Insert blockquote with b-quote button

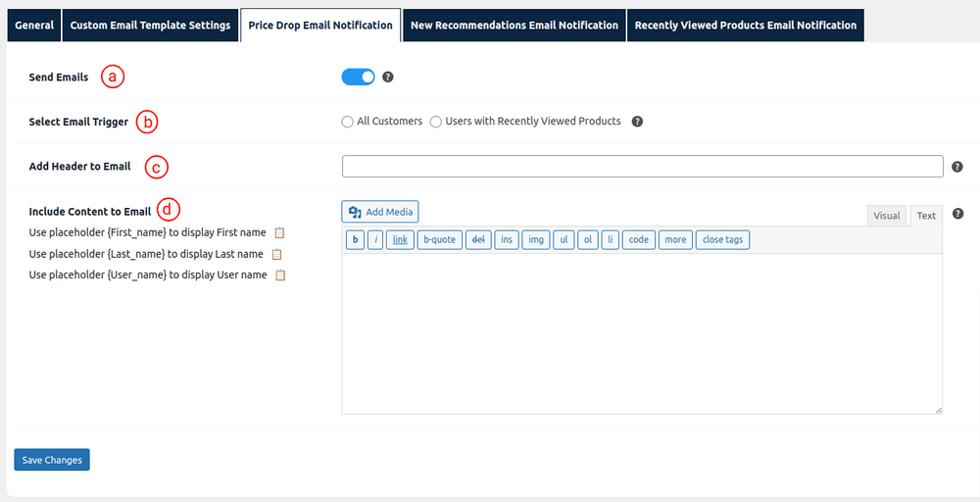pyautogui.click(x=440, y=239)
